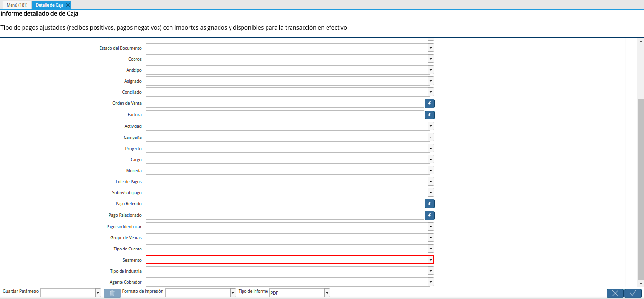Click the trash icon beside Guardar Parámetro
The width and height of the screenshot is (644, 299).
(x=112, y=293)
